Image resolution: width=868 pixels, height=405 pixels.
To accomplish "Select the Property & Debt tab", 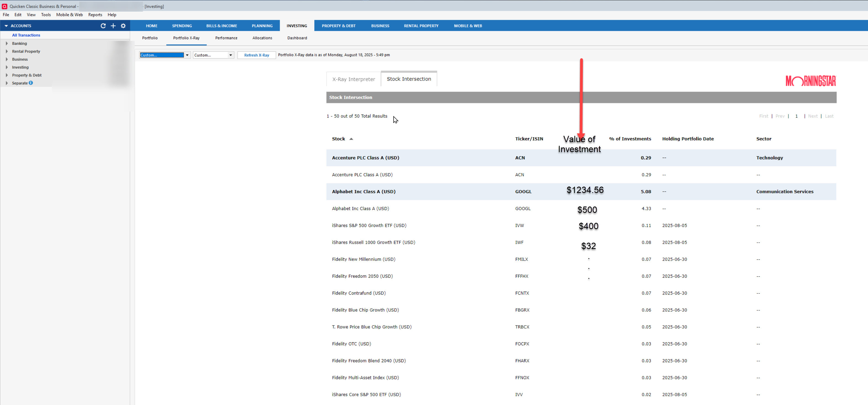I will coord(338,26).
